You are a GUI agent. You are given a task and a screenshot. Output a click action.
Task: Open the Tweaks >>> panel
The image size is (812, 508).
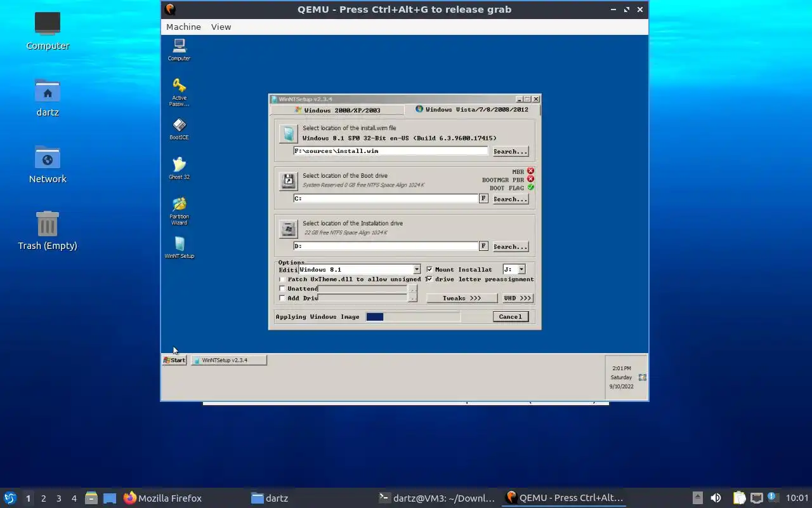click(461, 298)
